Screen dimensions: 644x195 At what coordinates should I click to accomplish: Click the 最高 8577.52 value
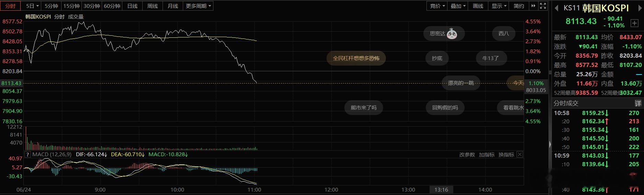pyautogui.click(x=587, y=65)
